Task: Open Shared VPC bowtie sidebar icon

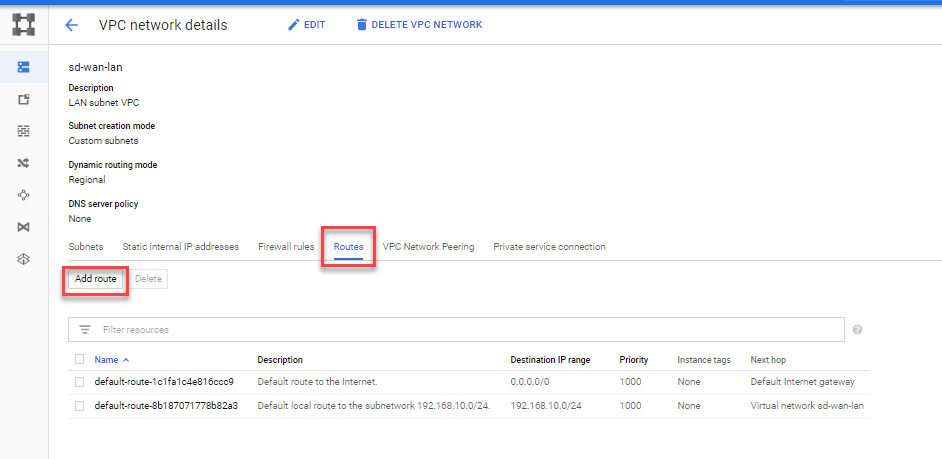Action: click(23, 227)
